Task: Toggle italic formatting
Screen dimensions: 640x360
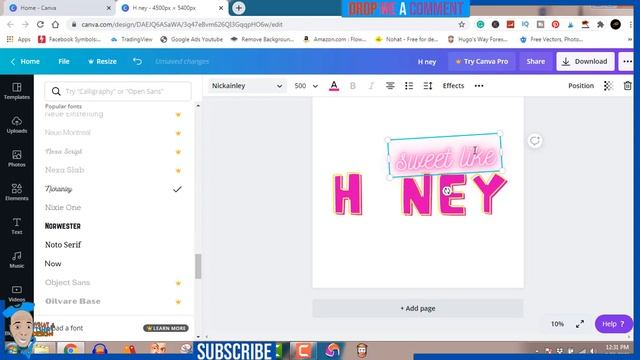Action: (371, 86)
